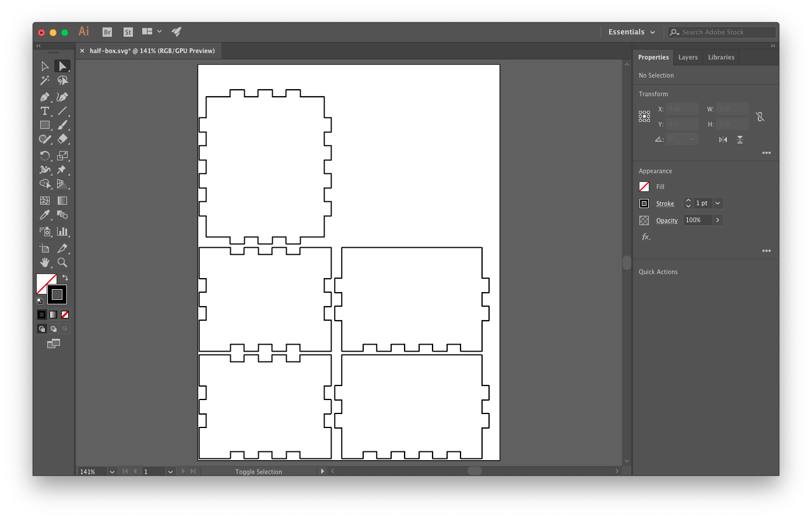Switch to the Libraries tab
Screen dimensions: 812x519
(720, 57)
